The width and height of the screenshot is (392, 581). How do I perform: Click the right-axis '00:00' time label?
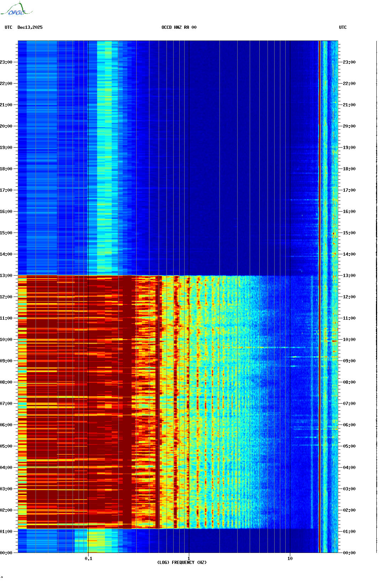coord(349,553)
